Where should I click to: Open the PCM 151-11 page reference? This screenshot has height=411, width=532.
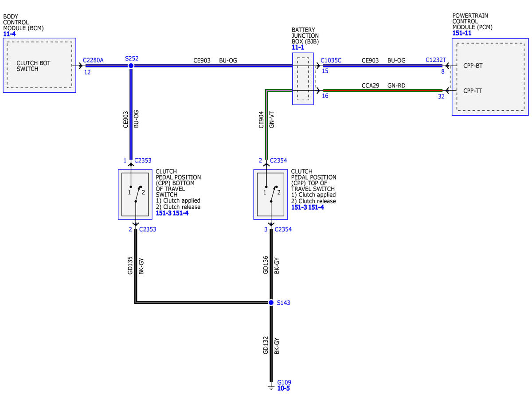pos(462,33)
